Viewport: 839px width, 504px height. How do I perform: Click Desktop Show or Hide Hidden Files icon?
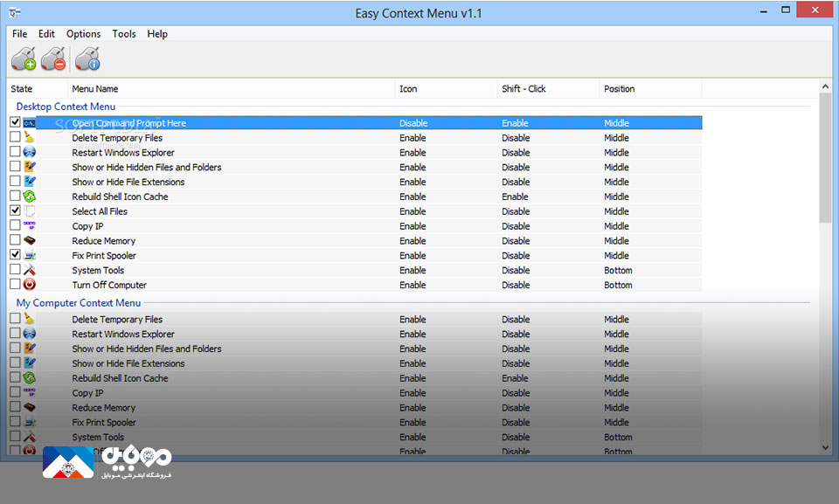pyautogui.click(x=30, y=167)
